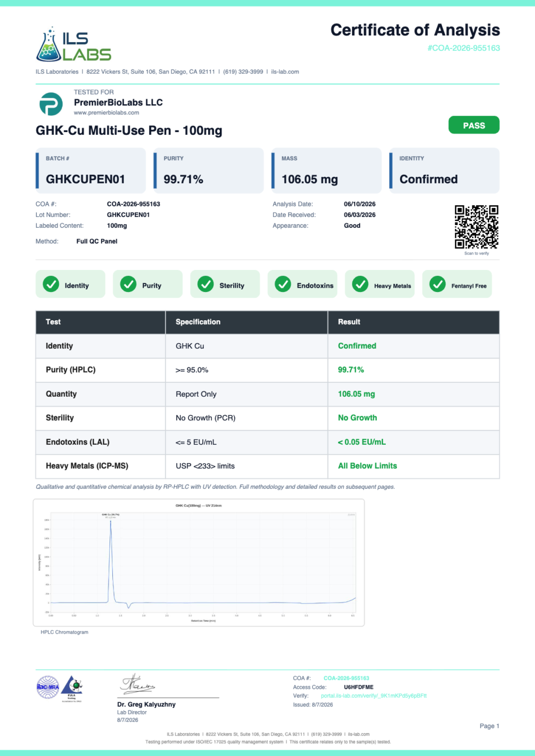Screen dimensions: 535x756
Task: Click the Confirmed result in table
Action: [357, 346]
